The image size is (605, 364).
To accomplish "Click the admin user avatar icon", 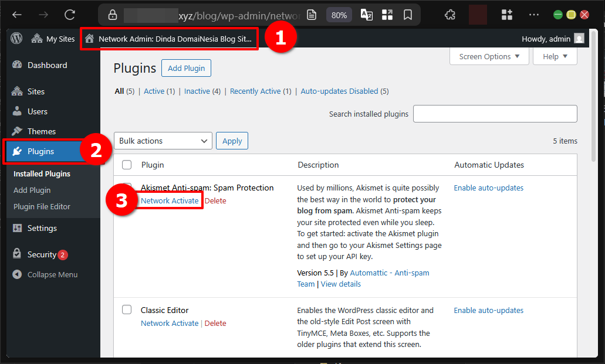I will [579, 39].
